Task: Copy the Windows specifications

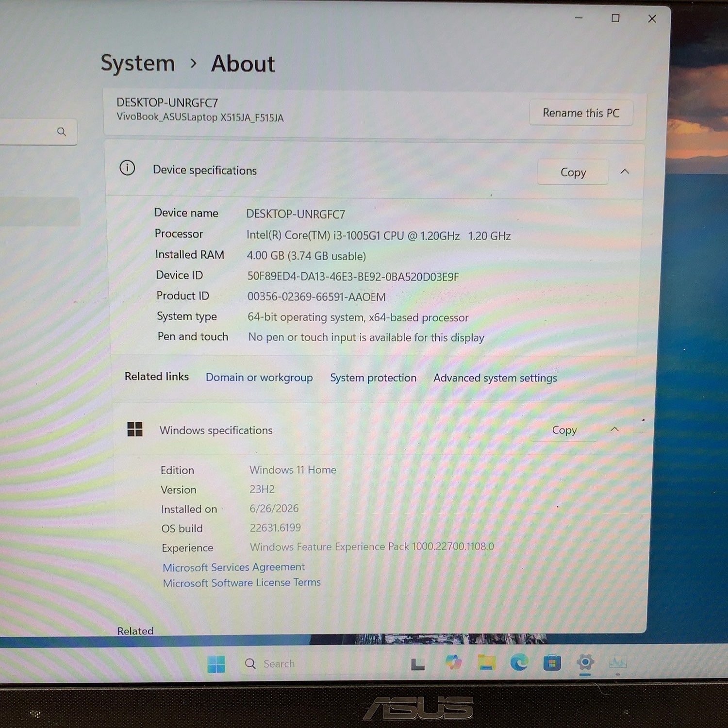Action: coord(564,430)
